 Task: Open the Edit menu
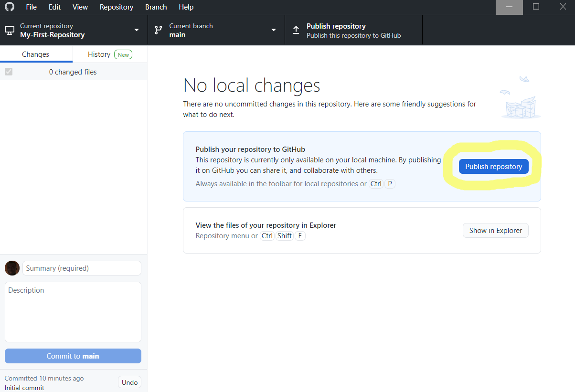(54, 7)
